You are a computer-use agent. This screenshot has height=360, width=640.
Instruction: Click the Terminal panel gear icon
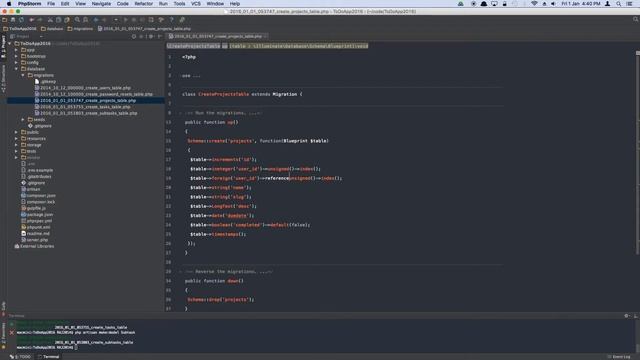(x=626, y=316)
